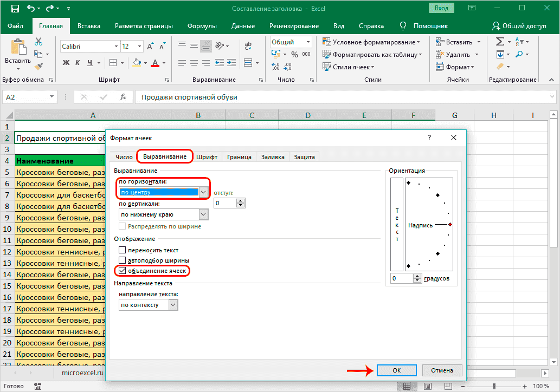Click the orientation degrees input field
Screen dimensions: 560x392
point(402,278)
